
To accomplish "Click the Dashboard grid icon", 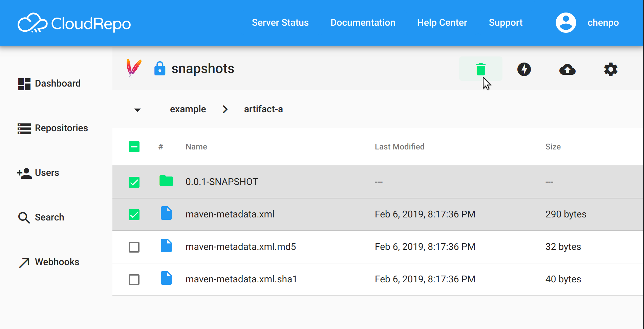I will pos(24,84).
